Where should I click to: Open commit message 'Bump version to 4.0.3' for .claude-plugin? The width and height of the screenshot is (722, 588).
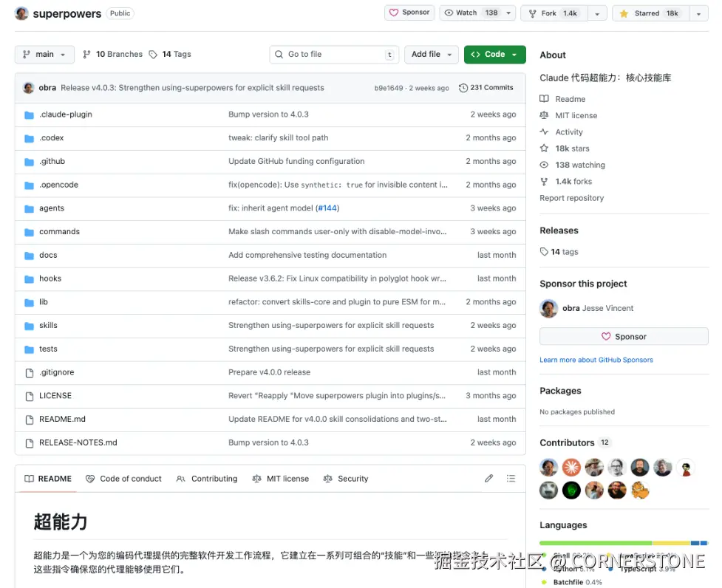[x=268, y=114]
